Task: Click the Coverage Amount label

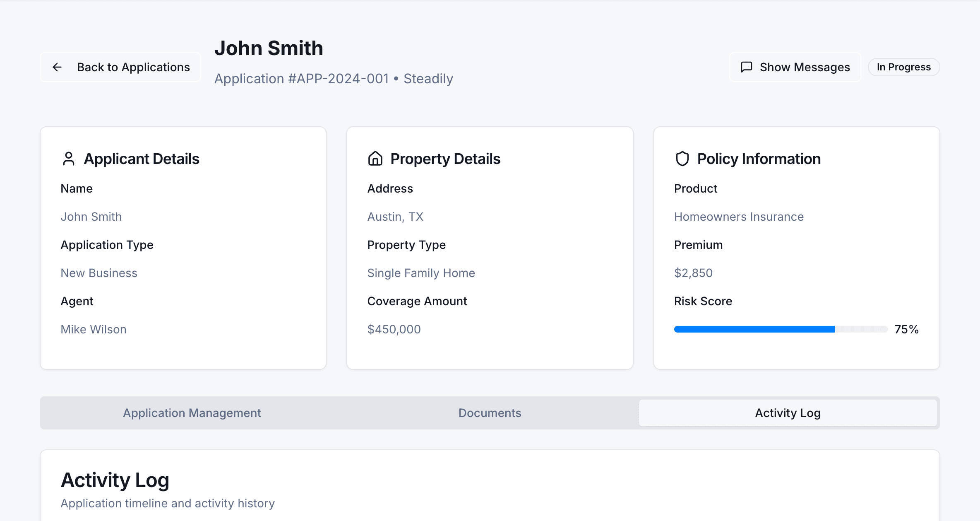Action: (417, 301)
